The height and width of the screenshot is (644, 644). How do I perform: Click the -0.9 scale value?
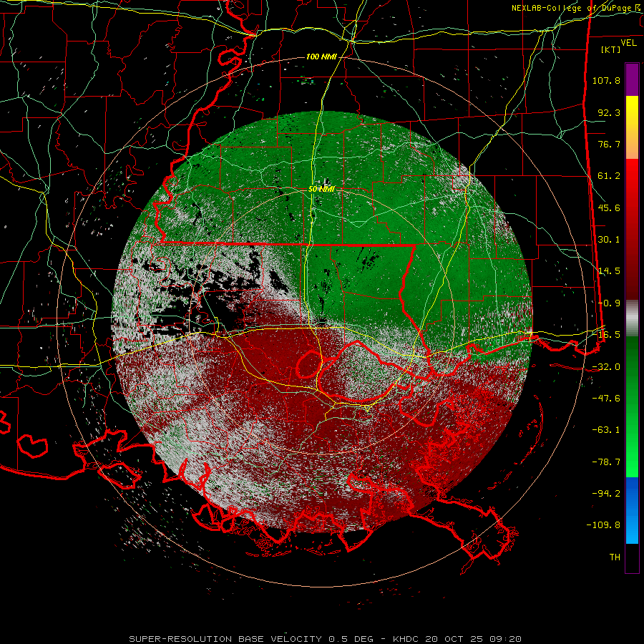point(609,303)
